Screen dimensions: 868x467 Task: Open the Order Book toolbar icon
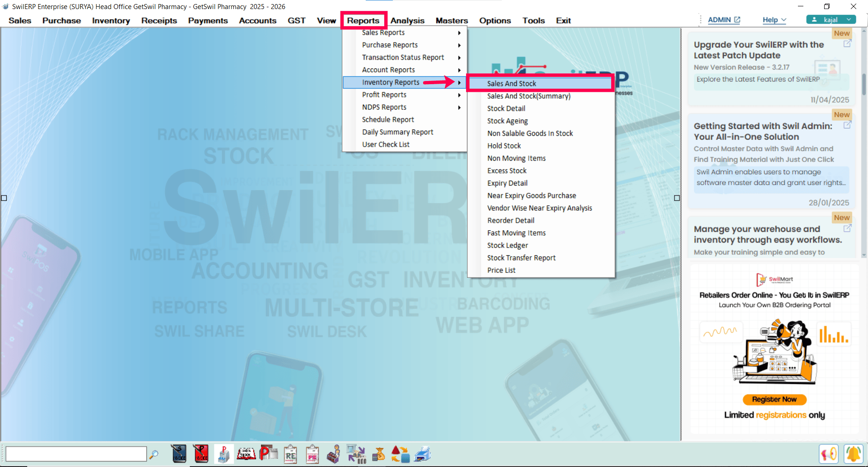tap(246, 454)
